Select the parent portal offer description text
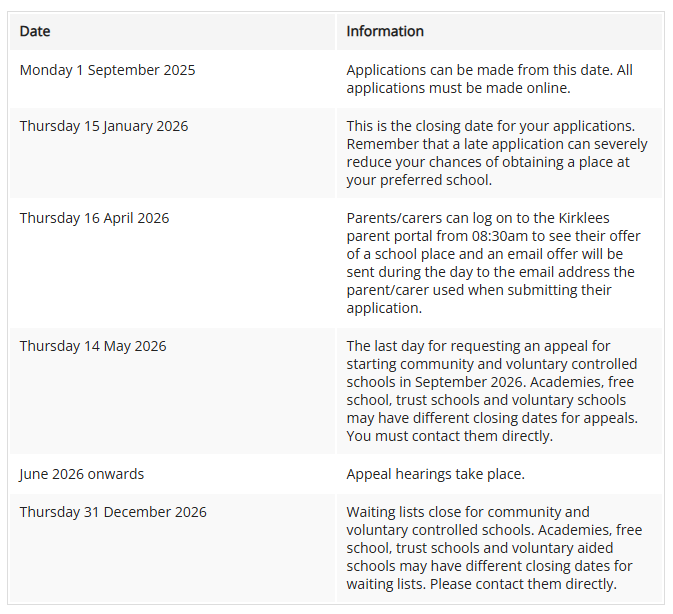This screenshot has width=673, height=614. [495, 263]
